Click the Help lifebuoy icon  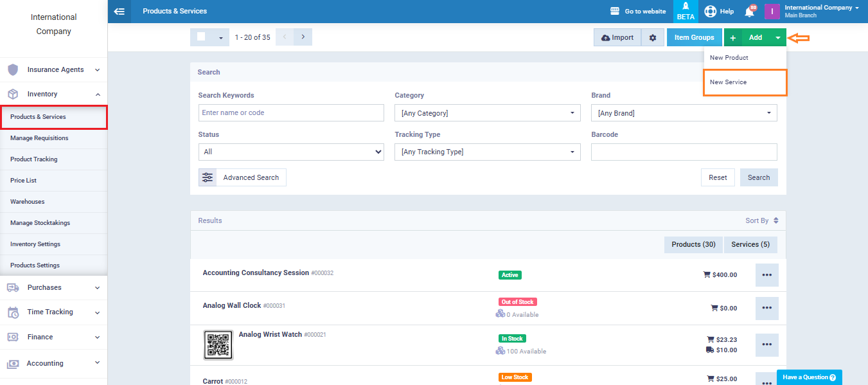coord(710,12)
